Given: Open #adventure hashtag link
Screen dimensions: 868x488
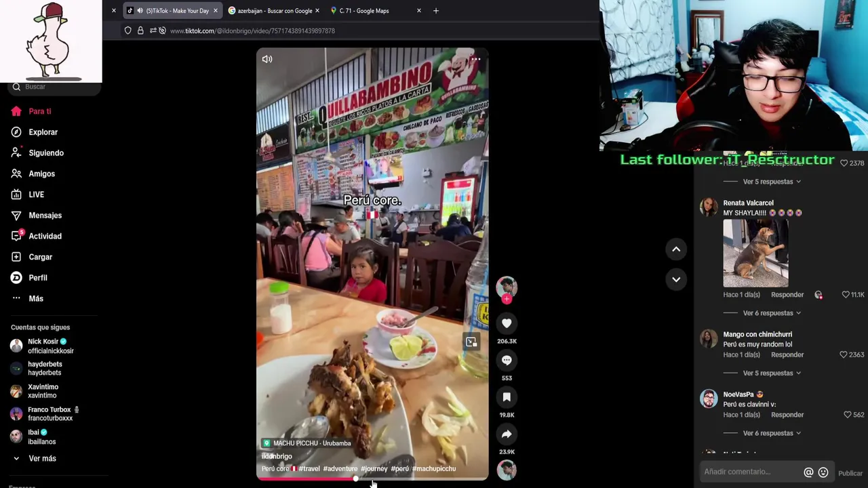Looking at the screenshot, I should point(340,469).
